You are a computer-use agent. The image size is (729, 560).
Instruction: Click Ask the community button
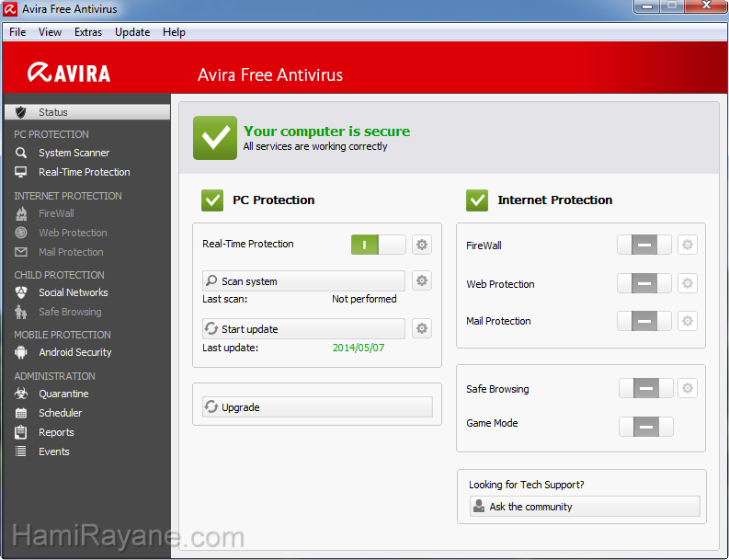pyautogui.click(x=585, y=507)
